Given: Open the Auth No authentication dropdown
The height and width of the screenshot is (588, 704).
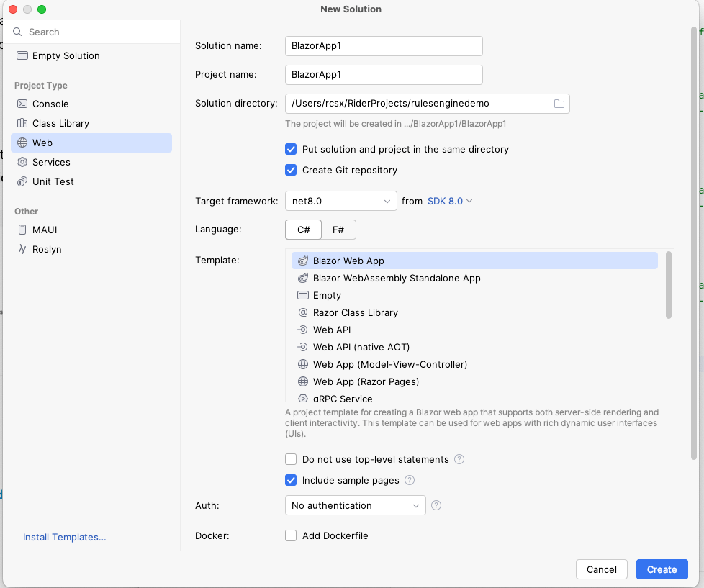Looking at the screenshot, I should click(355, 506).
